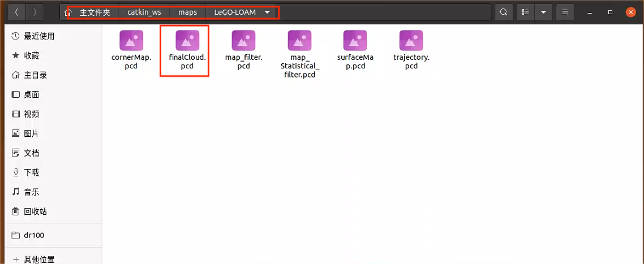Open the finalCloud.pcd file

click(187, 41)
